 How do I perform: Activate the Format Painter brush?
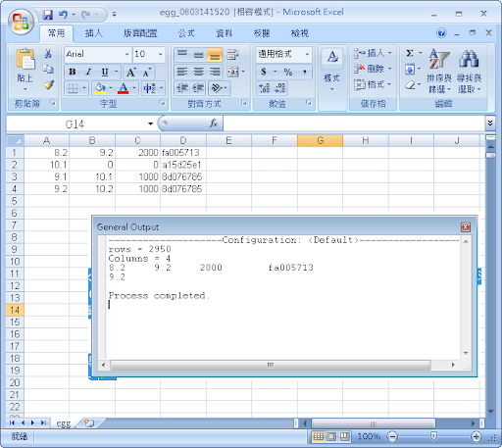[48, 85]
